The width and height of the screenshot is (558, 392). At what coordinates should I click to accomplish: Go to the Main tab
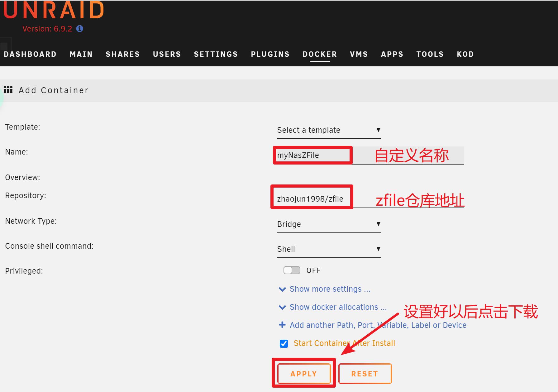[x=81, y=54]
